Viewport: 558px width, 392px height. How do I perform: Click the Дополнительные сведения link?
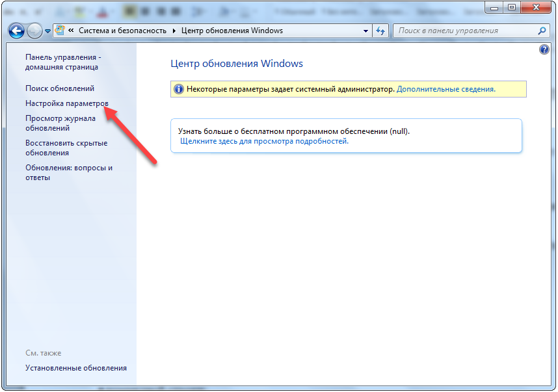445,89
